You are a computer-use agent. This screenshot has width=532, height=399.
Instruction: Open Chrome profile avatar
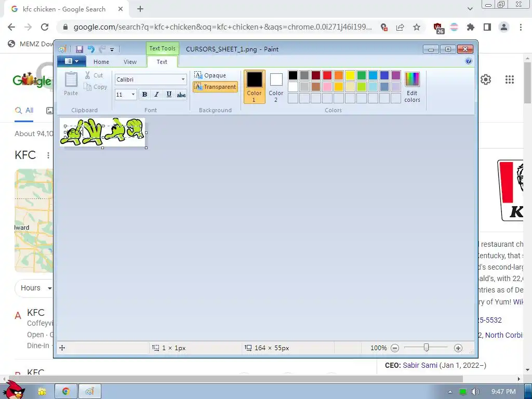click(504, 27)
